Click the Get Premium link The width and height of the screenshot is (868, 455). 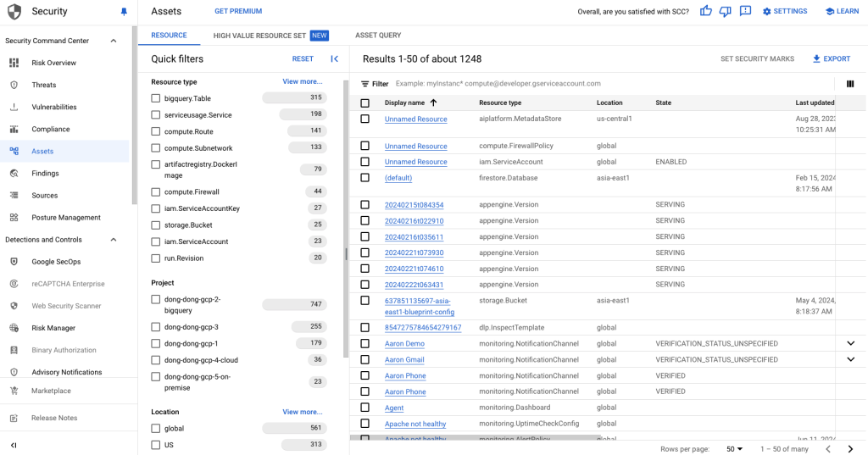click(x=238, y=11)
